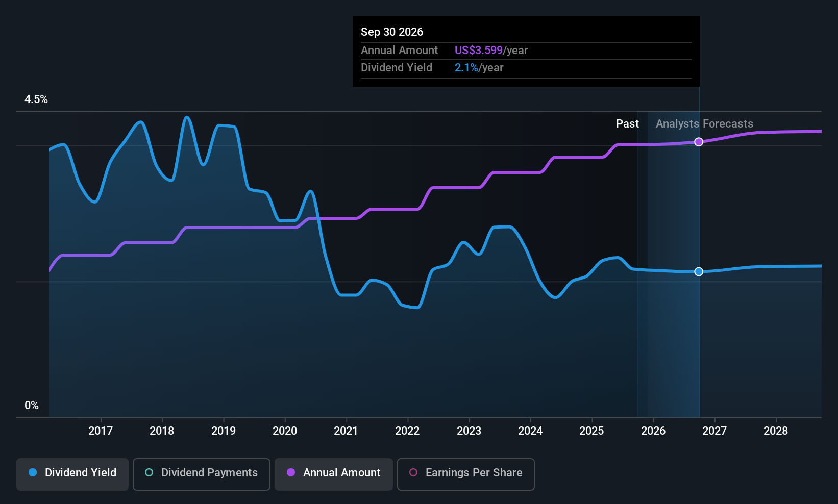Click the 2024 x-axis label
The image size is (838, 504).
pyautogui.click(x=530, y=431)
